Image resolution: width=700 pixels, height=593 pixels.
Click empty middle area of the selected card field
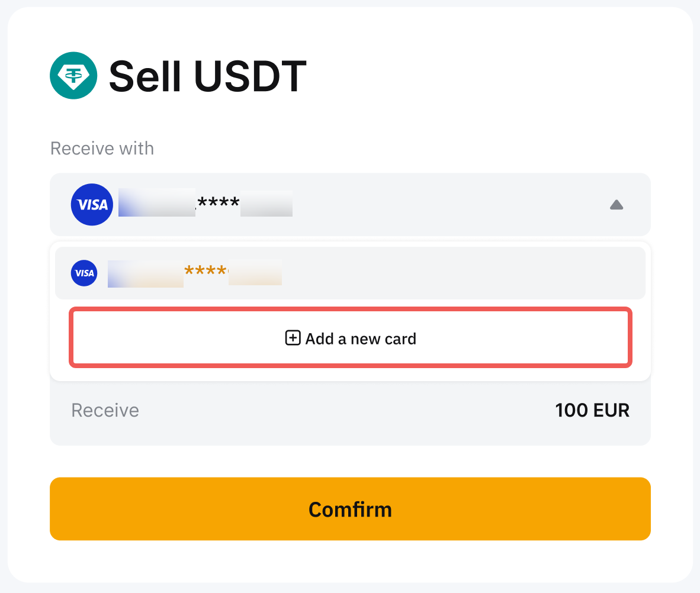tap(450, 205)
